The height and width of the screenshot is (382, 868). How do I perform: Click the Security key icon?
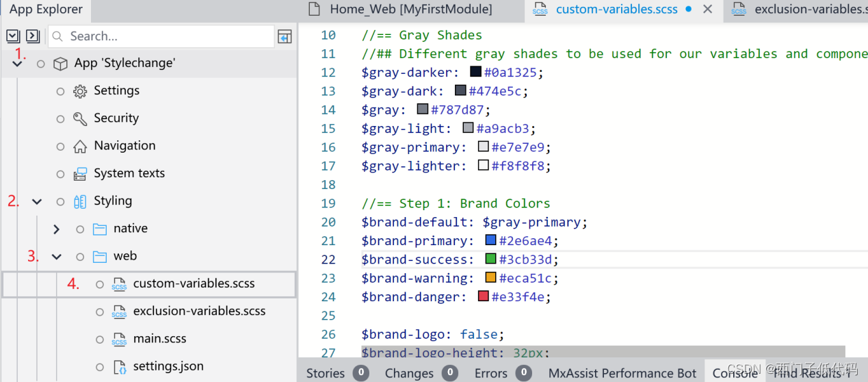point(80,118)
